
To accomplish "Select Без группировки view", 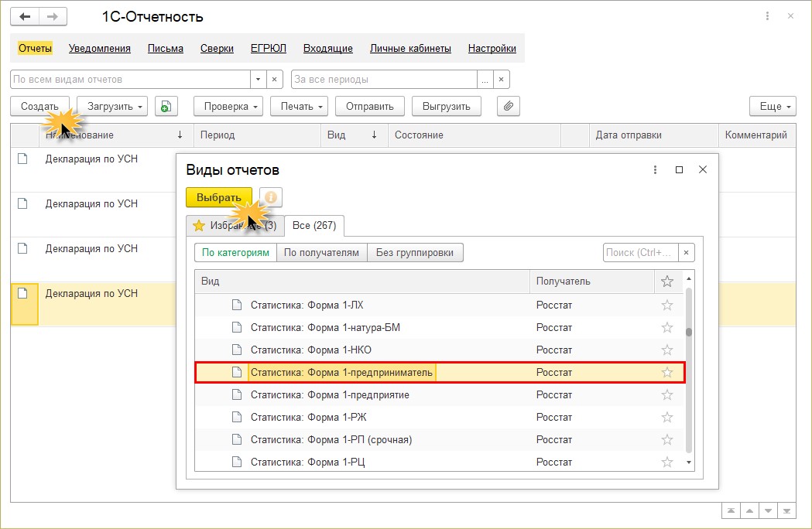I will coord(415,253).
